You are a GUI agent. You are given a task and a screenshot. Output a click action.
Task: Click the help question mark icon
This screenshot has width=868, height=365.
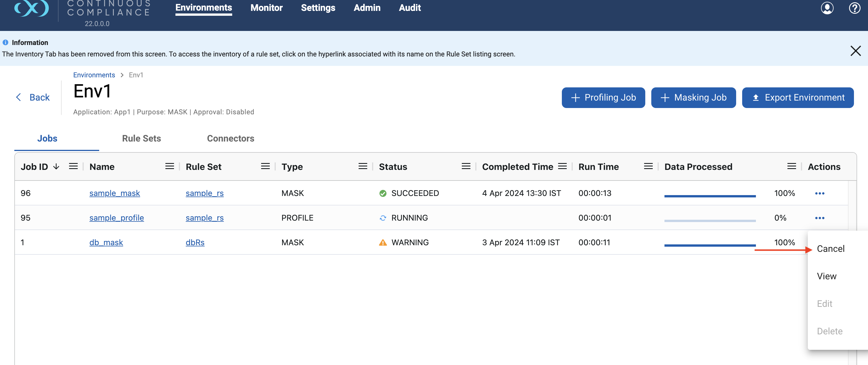coord(854,8)
